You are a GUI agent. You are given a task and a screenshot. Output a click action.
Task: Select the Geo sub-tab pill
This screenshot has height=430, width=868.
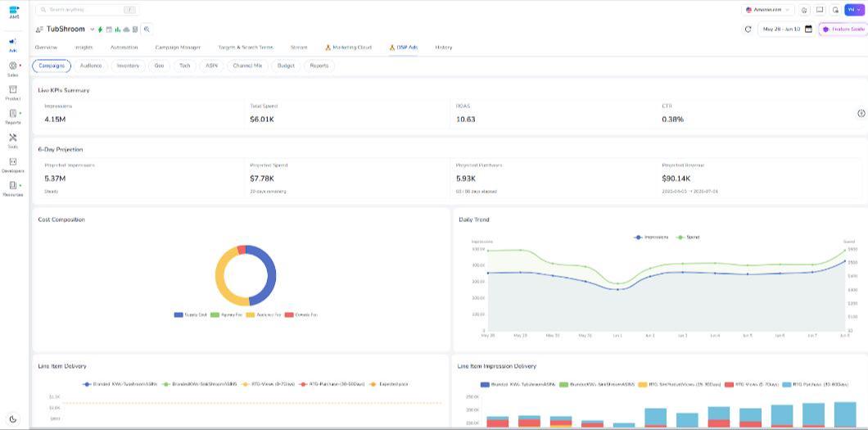(159, 66)
